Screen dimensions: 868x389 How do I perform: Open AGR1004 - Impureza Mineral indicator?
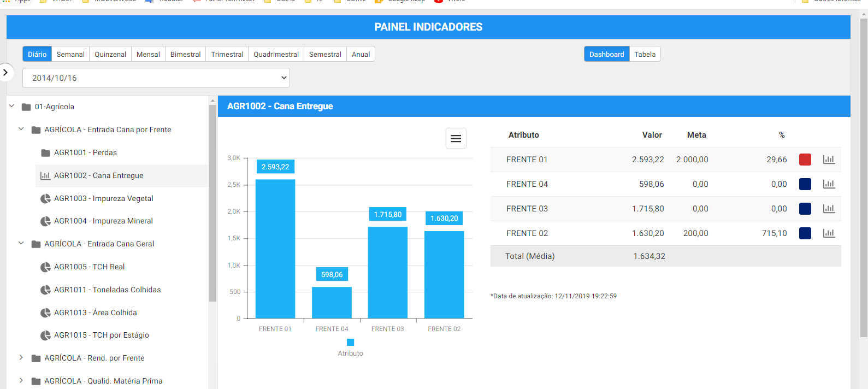pos(103,221)
